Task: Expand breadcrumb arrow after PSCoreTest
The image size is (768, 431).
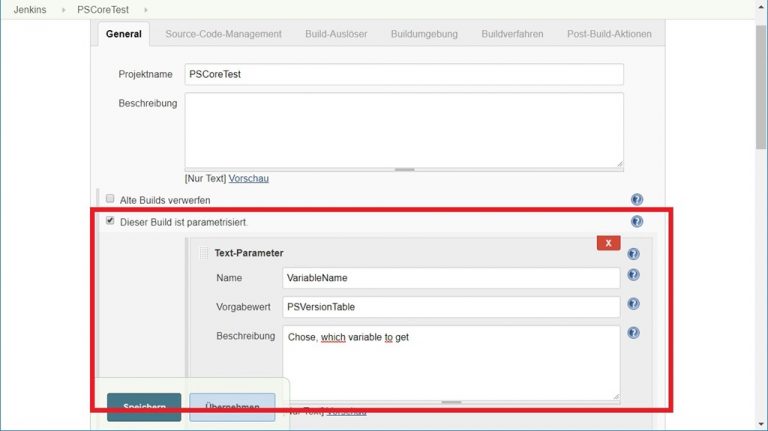Action: [x=145, y=9]
